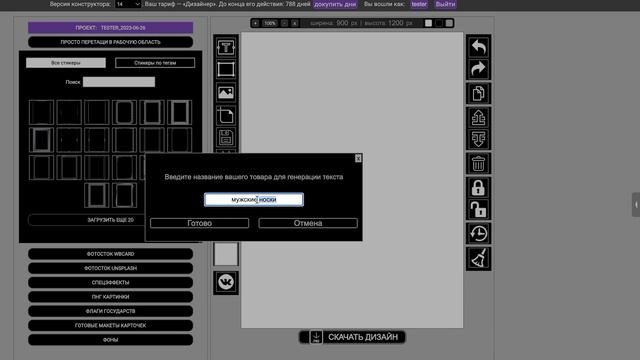Click the докупить дни link
Image resolution: width=640 pixels, height=360 pixels.
tap(335, 4)
